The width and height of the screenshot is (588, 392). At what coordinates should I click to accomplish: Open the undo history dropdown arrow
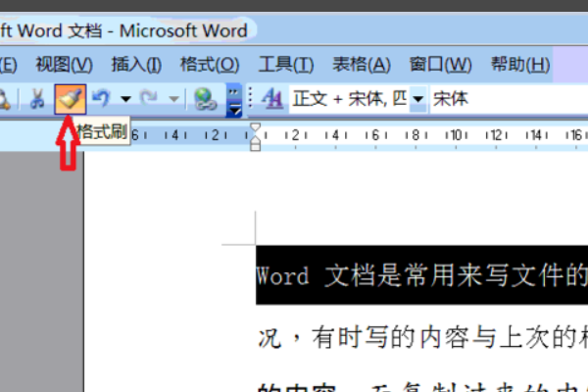click(125, 99)
